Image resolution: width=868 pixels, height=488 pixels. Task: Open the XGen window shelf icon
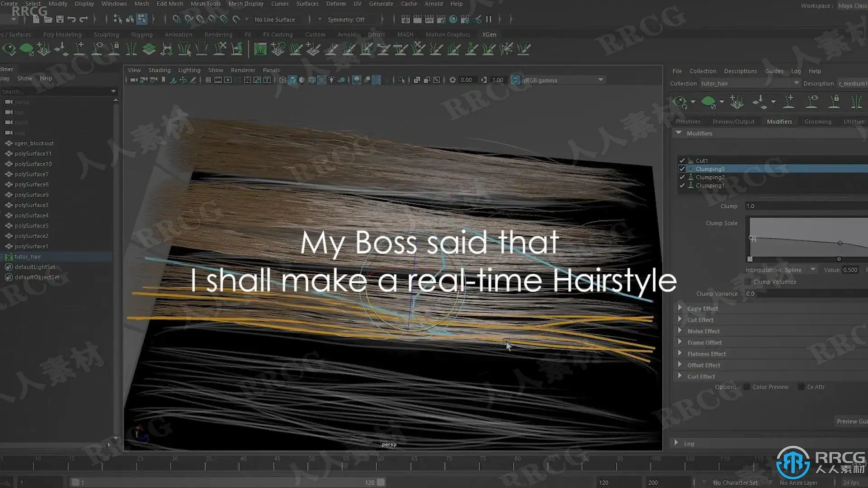260,49
